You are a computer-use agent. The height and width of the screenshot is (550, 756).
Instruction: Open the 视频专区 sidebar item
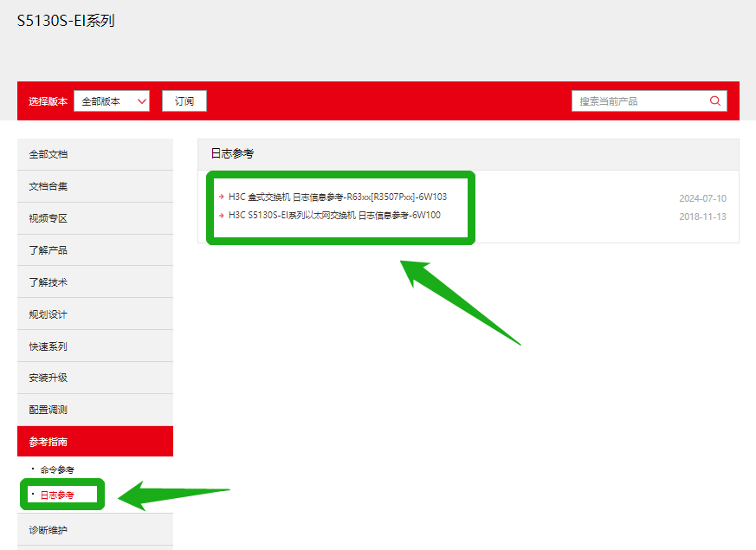coord(95,218)
